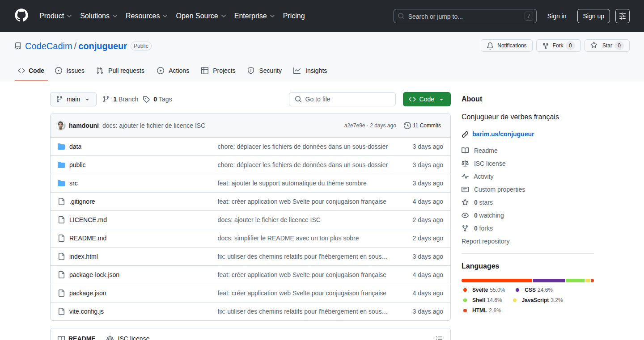Click the Shell green language bar segment

pos(575,281)
